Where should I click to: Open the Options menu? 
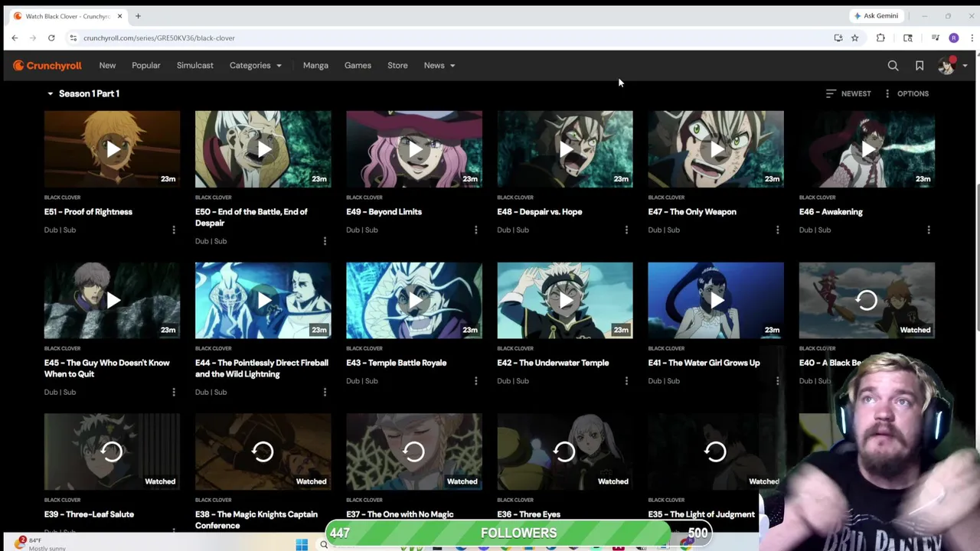pyautogui.click(x=906, y=93)
